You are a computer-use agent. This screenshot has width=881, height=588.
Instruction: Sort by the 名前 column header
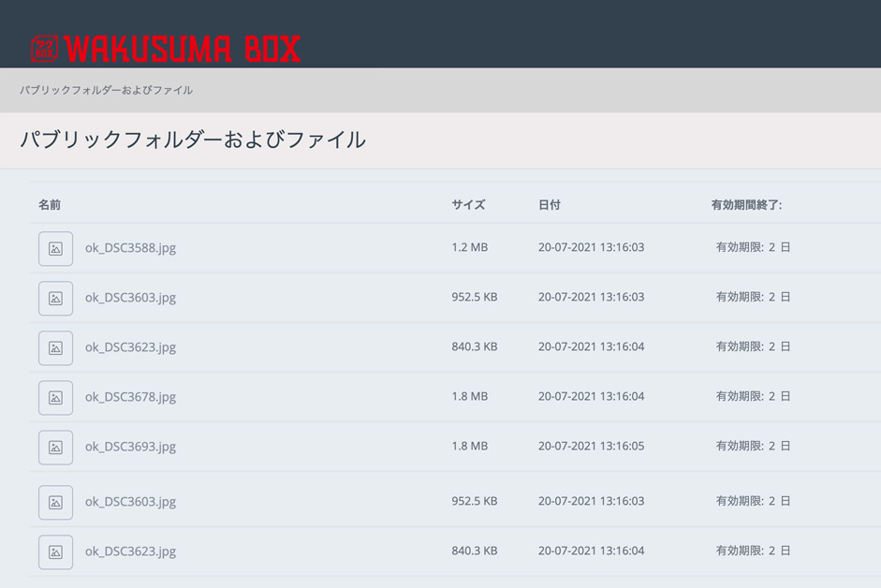pyautogui.click(x=50, y=205)
